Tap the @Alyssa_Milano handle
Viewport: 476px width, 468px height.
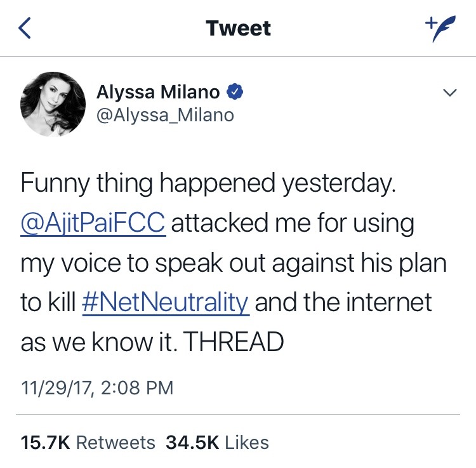click(x=165, y=115)
